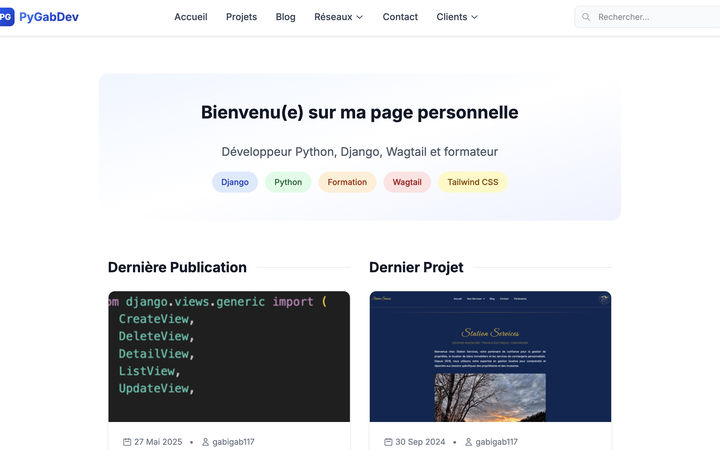The image size is (720, 450).
Task: Expand the Réseaux dropdown menu
Action: coord(339,17)
